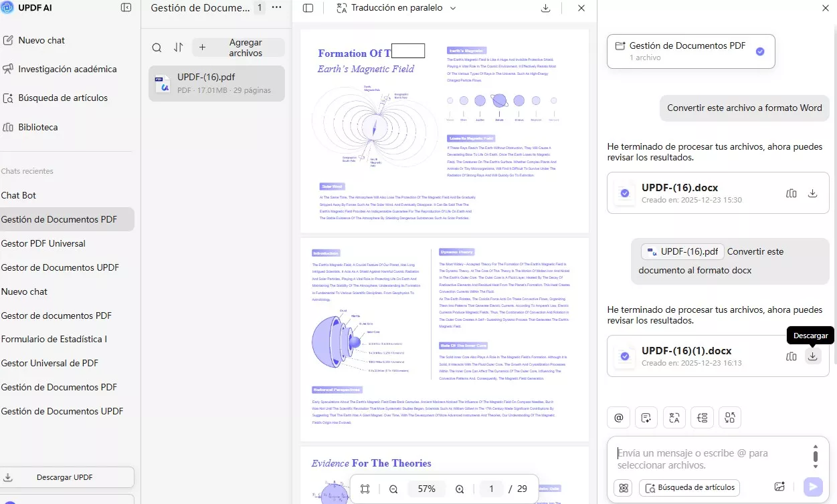Click the message box scrollbar handle
The image size is (837, 504).
pos(816,457)
